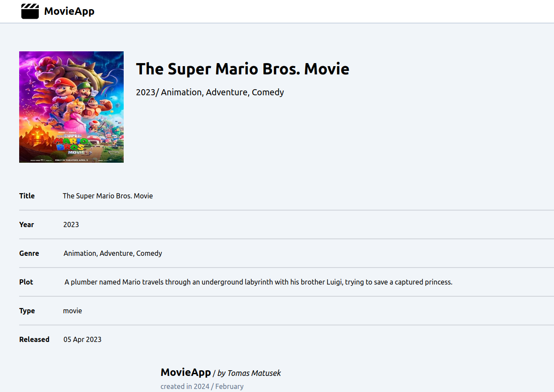Click the Year row label
This screenshot has height=392, width=554.
[27, 224]
